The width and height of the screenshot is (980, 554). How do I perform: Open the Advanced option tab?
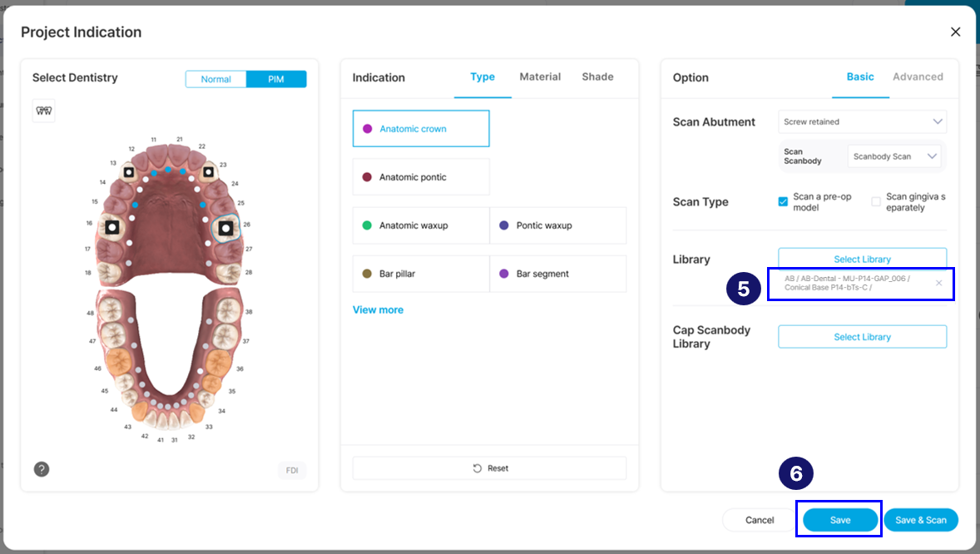[x=918, y=77]
